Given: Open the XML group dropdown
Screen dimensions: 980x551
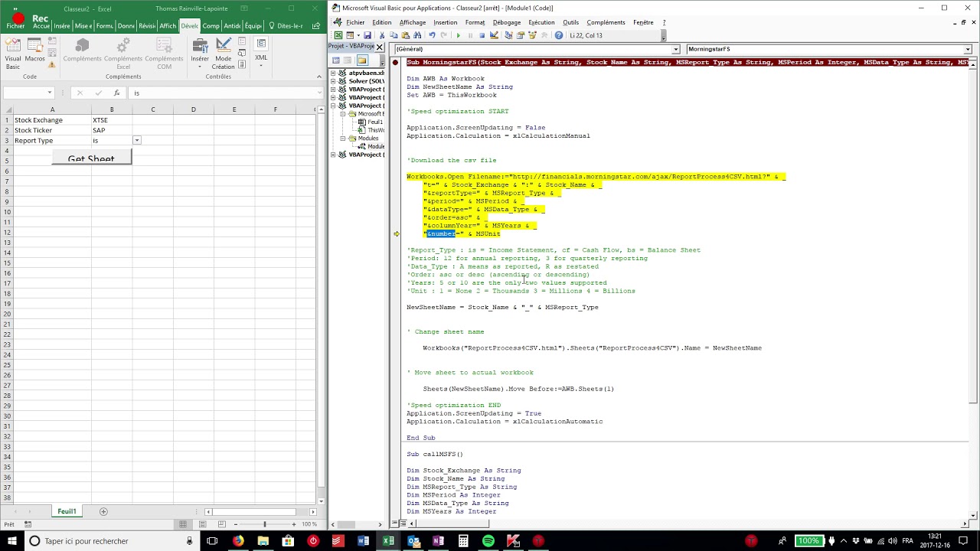Looking at the screenshot, I should tap(261, 52).
